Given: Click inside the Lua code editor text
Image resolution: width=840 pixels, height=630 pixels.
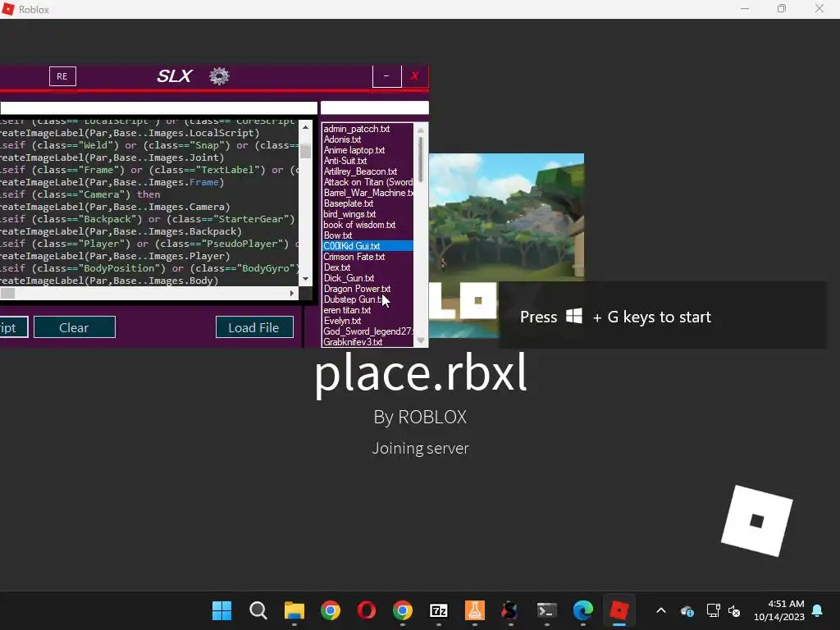Looking at the screenshot, I should [149, 203].
